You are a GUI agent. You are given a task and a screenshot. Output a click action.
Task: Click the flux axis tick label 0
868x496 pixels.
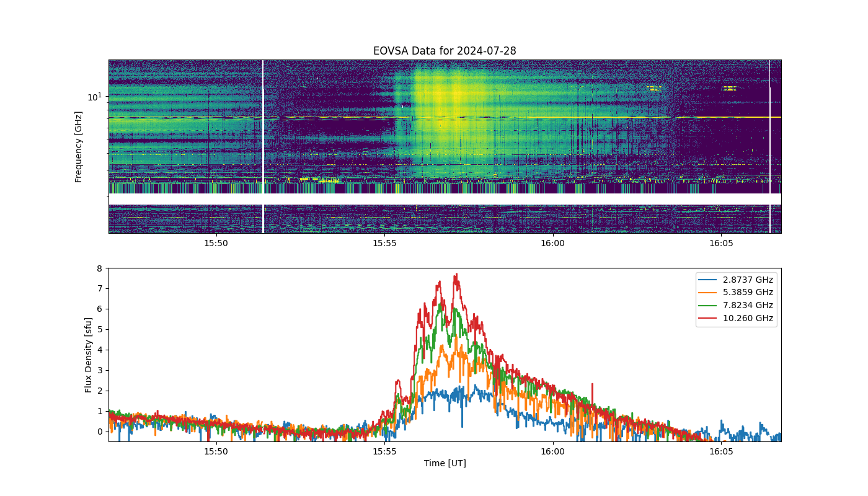(99, 432)
